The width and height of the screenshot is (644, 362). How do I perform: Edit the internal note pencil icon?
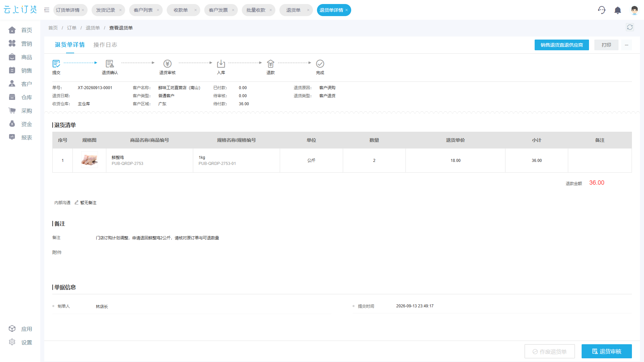76,202
